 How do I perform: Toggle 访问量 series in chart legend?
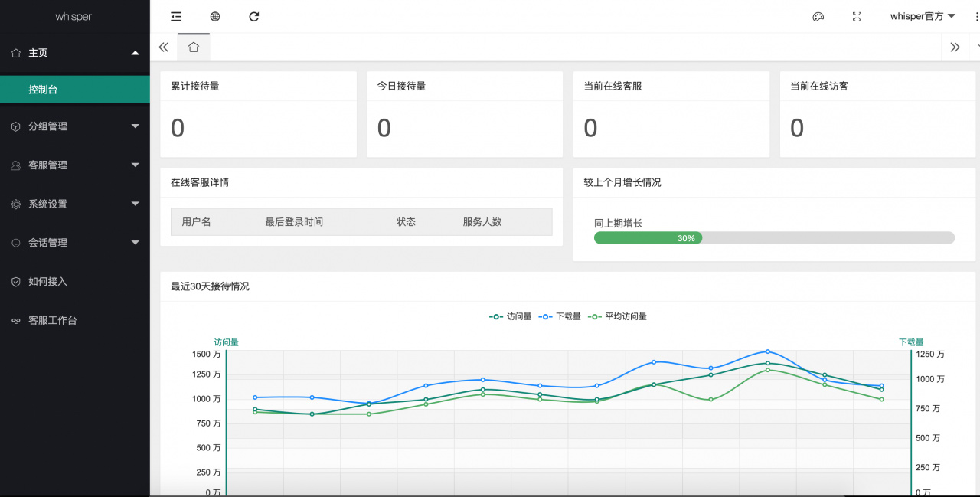(511, 316)
